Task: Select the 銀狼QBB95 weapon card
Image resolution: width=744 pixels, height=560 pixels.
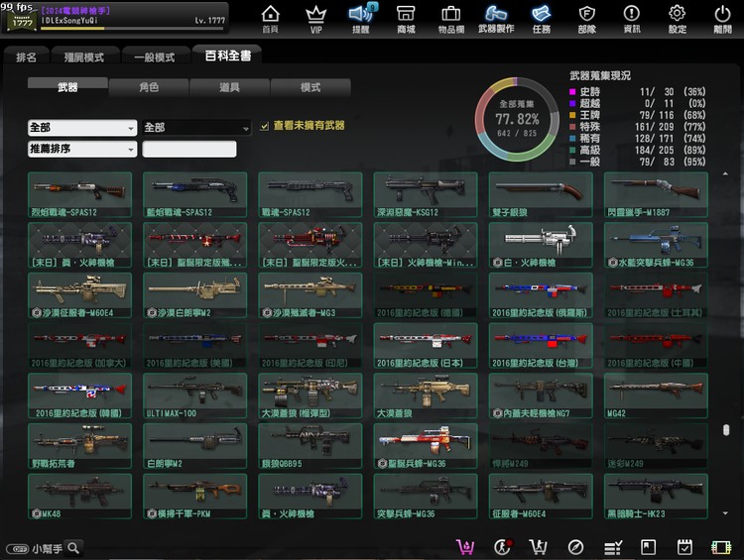Action: pos(310,446)
